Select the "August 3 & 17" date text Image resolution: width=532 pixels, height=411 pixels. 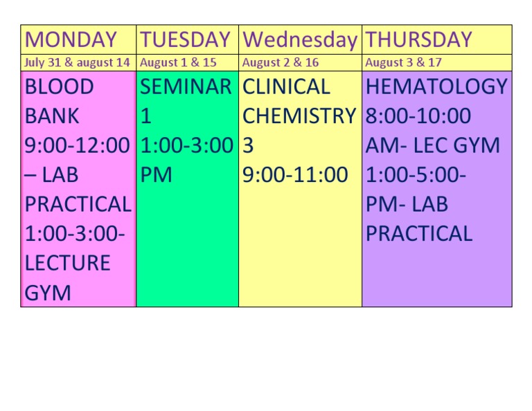pyautogui.click(x=403, y=62)
